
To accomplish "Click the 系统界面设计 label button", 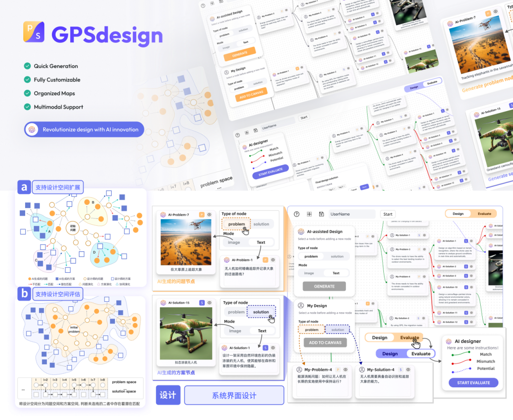I will 234,395.
